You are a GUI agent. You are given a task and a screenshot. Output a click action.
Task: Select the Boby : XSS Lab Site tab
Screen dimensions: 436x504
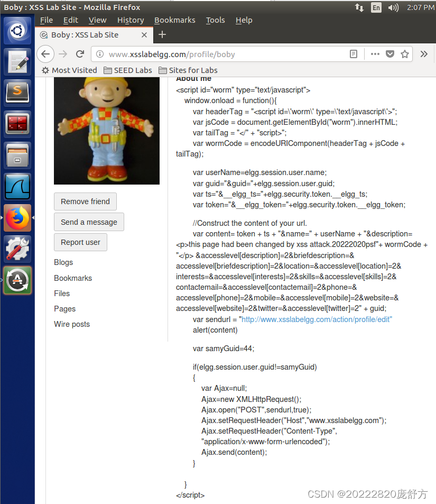point(94,35)
